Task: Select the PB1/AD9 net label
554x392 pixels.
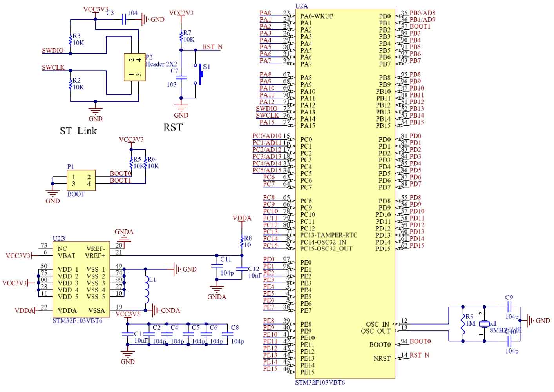Action: pyautogui.click(x=422, y=19)
